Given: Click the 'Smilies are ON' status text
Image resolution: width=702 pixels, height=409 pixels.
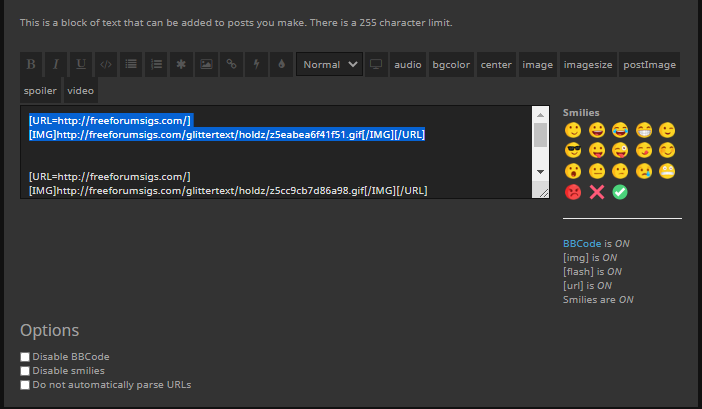Looking at the screenshot, I should pyautogui.click(x=598, y=300).
